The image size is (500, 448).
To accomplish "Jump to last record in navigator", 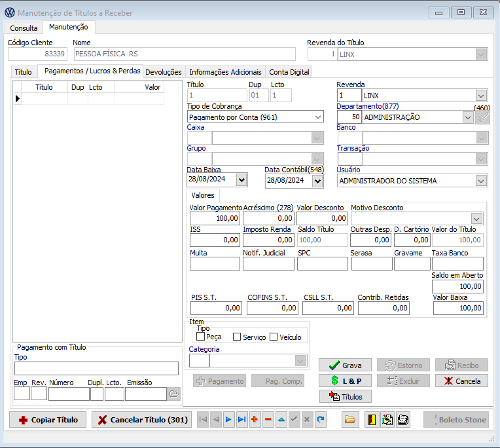I will pyautogui.click(x=241, y=420).
